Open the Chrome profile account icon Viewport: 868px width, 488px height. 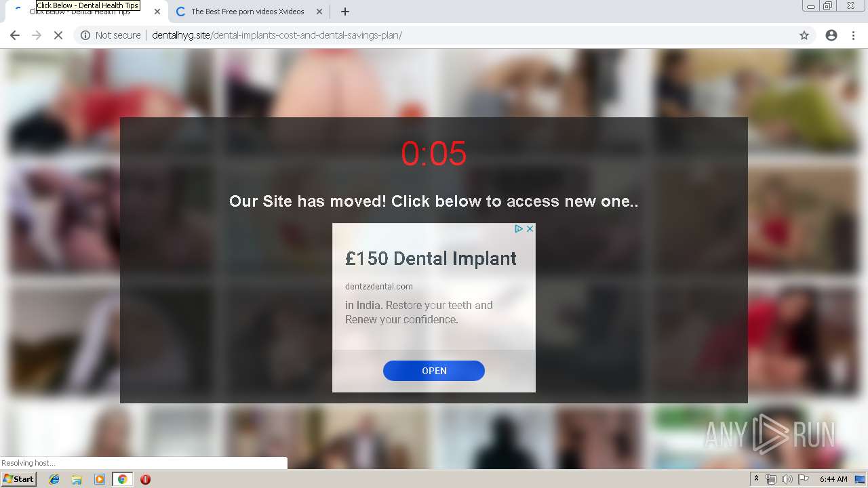831,35
